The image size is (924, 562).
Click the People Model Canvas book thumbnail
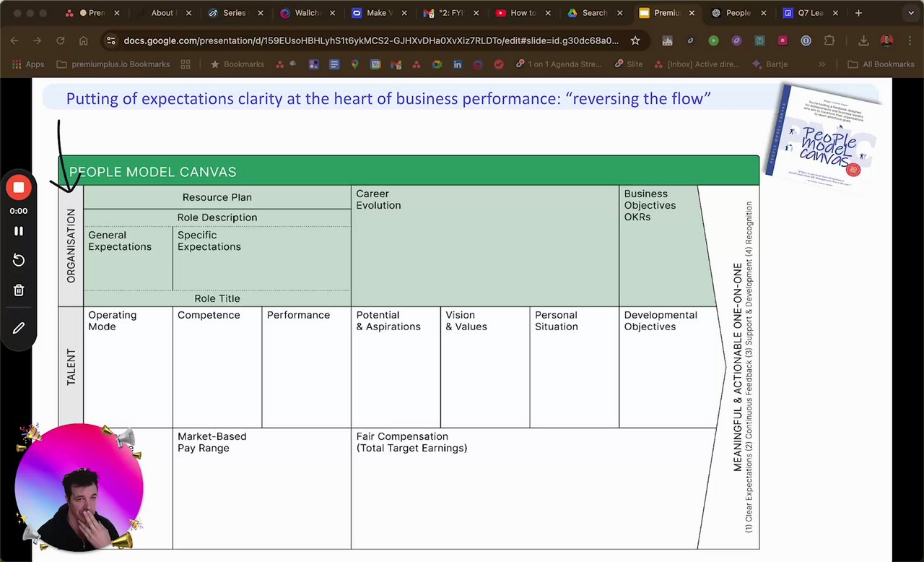coord(823,135)
